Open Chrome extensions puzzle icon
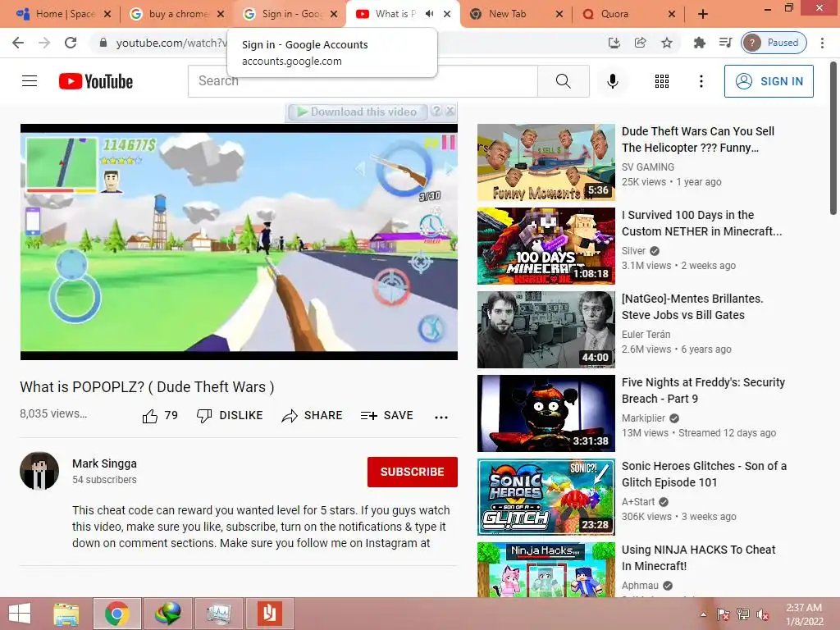Viewport: 840px width, 630px height. pos(699,43)
